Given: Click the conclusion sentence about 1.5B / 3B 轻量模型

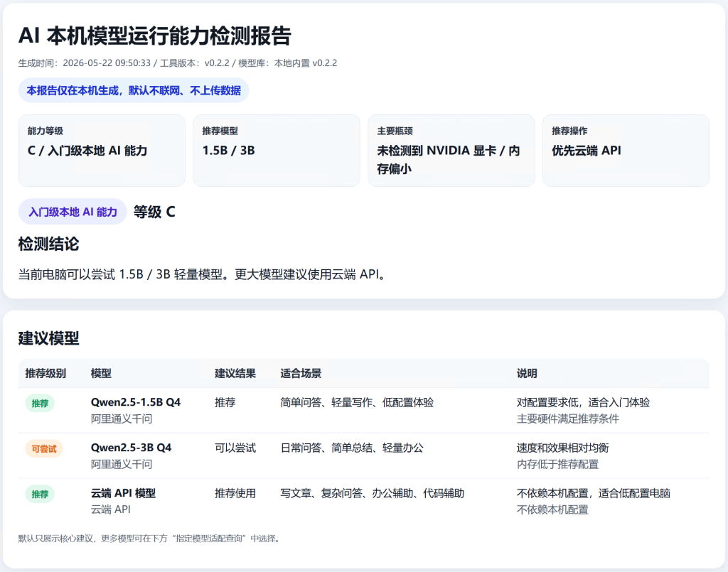Looking at the screenshot, I should point(202,274).
